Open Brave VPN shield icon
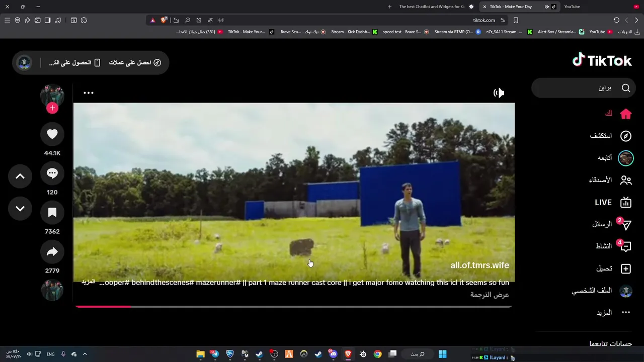 pos(17,20)
